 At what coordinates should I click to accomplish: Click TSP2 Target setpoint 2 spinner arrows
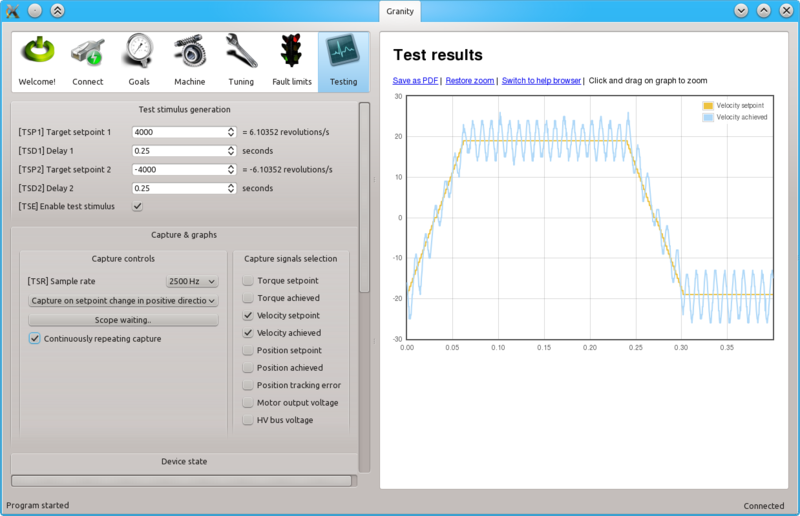[231, 169]
